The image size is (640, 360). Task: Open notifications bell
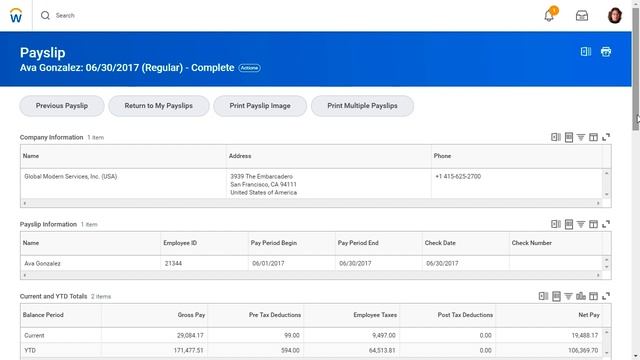(549, 16)
